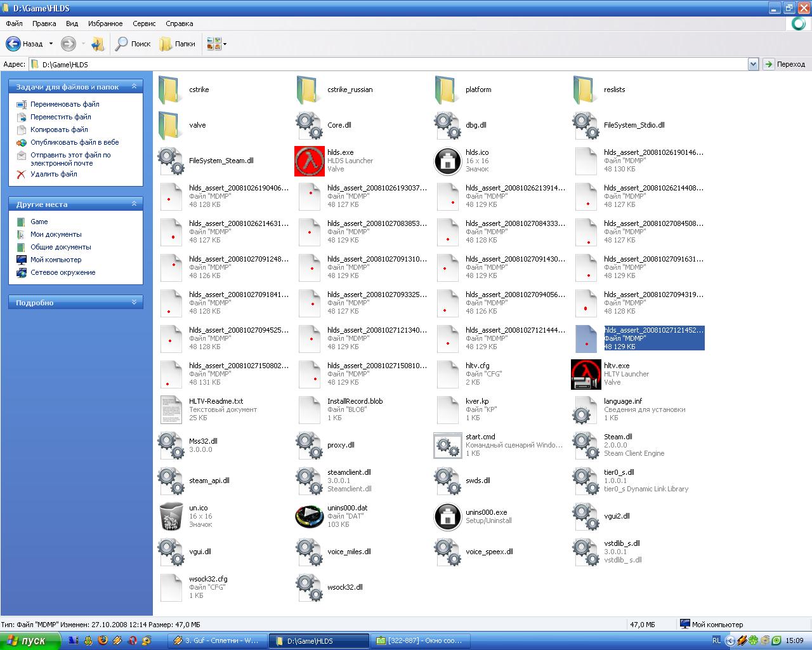
Task: Select the FileSystem_Steam.dll icon
Action: tap(171, 161)
